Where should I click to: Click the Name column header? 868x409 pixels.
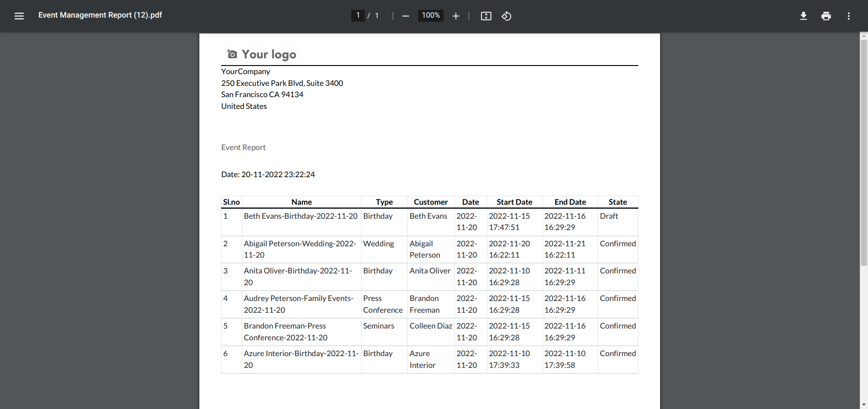click(302, 202)
